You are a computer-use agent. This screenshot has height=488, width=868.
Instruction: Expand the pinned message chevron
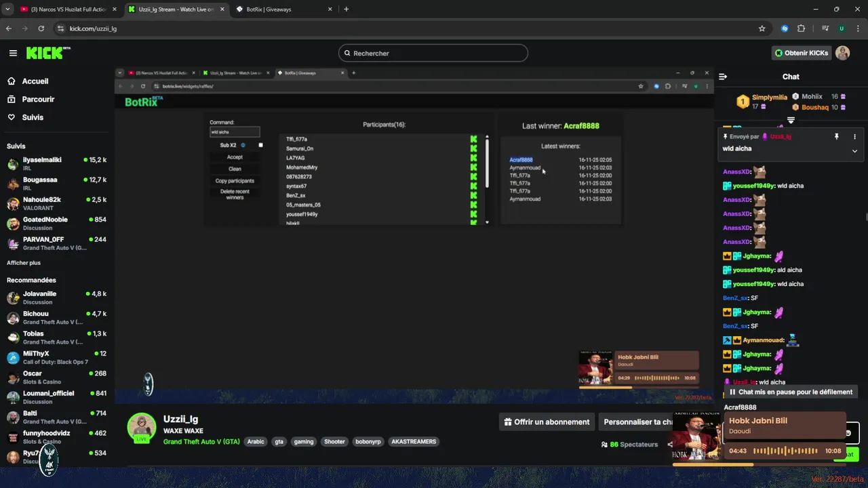(854, 150)
